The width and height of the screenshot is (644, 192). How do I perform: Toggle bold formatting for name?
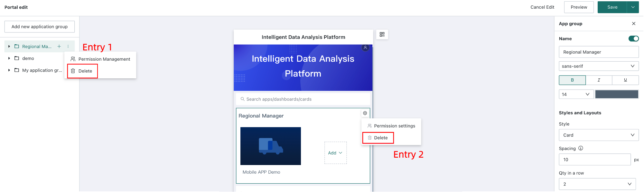572,80
